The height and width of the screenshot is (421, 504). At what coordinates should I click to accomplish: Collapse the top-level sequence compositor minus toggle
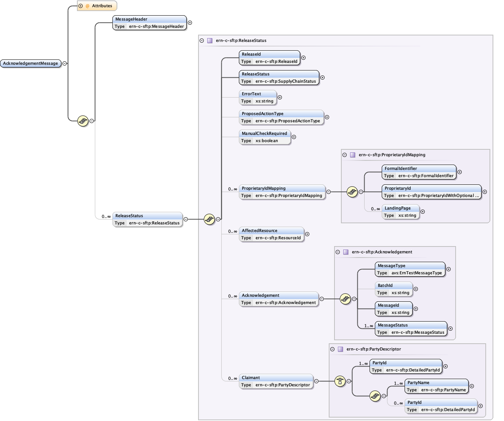pos(92,121)
